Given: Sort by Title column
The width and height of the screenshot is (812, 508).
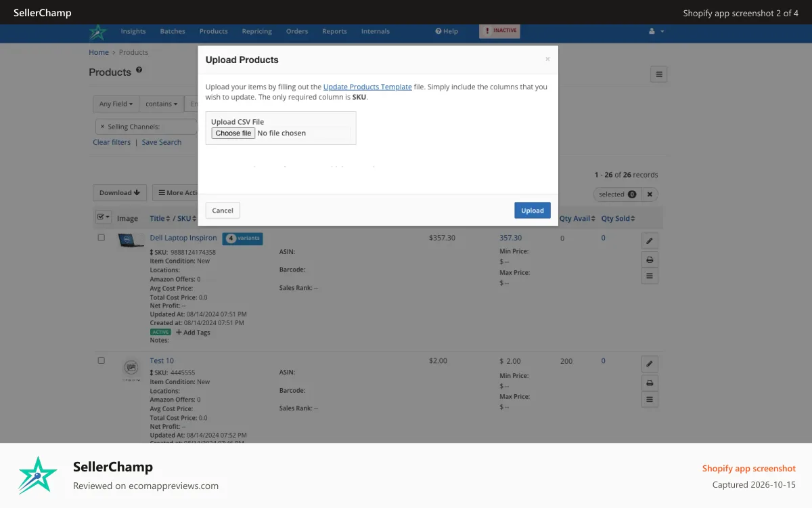Looking at the screenshot, I should pyautogui.click(x=160, y=219).
